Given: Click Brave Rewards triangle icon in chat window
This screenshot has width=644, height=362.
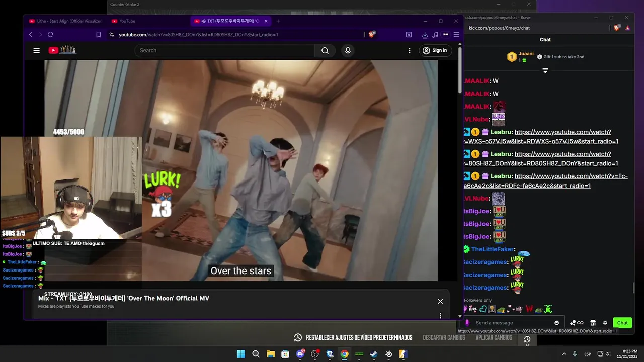Looking at the screenshot, I should point(627,28).
